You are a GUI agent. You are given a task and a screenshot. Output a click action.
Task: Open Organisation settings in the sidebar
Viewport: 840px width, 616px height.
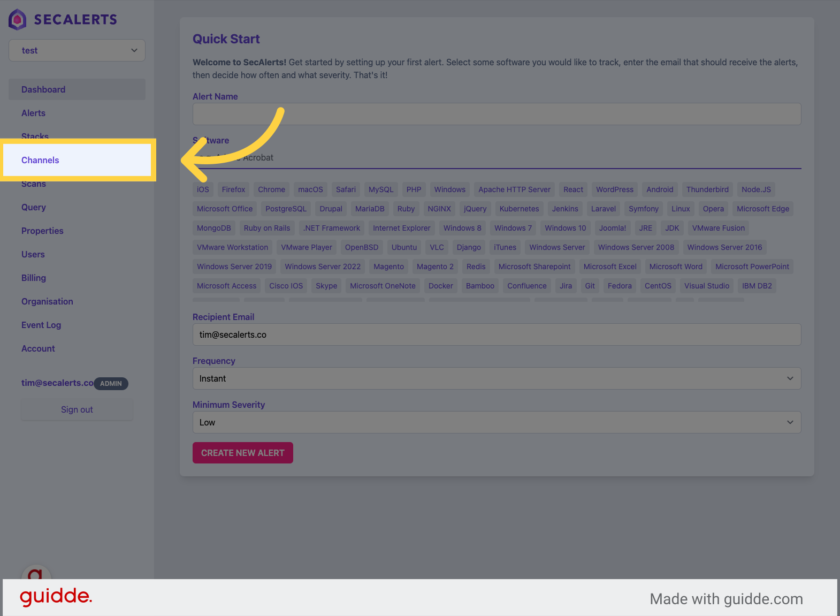click(47, 301)
